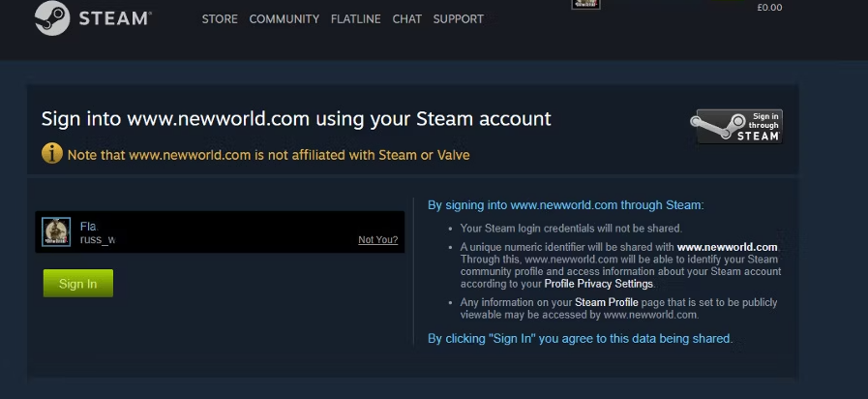
Task: Click the small header avatar image
Action: click(x=585, y=4)
